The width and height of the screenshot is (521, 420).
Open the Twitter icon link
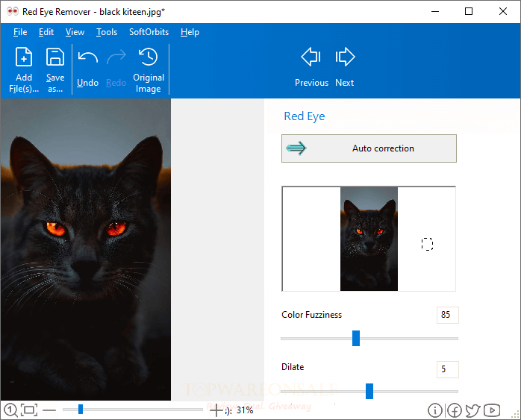[472, 410]
